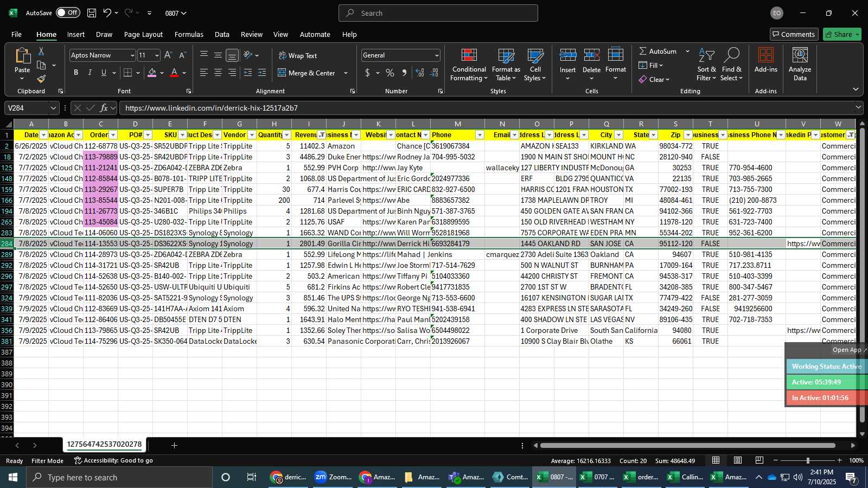
Task: Select Normal view in status bar
Action: (x=716, y=460)
